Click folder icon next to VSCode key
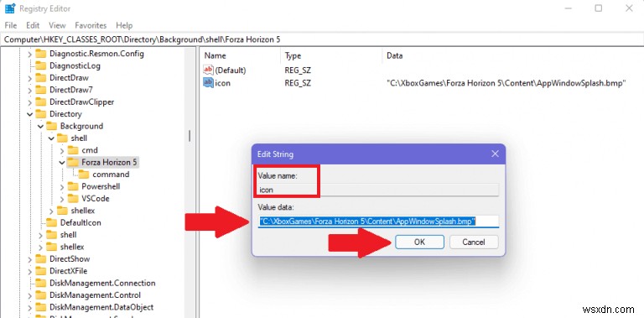The image size is (644, 318). (73, 199)
